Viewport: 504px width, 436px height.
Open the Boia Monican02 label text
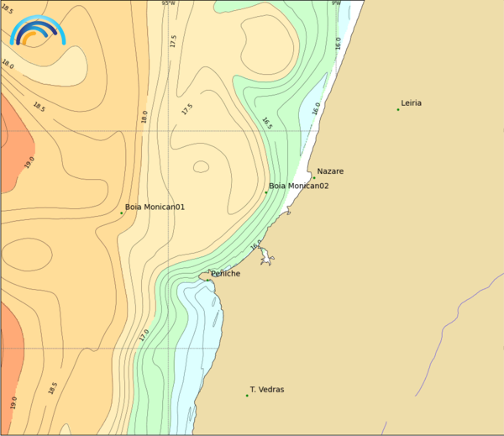point(298,186)
